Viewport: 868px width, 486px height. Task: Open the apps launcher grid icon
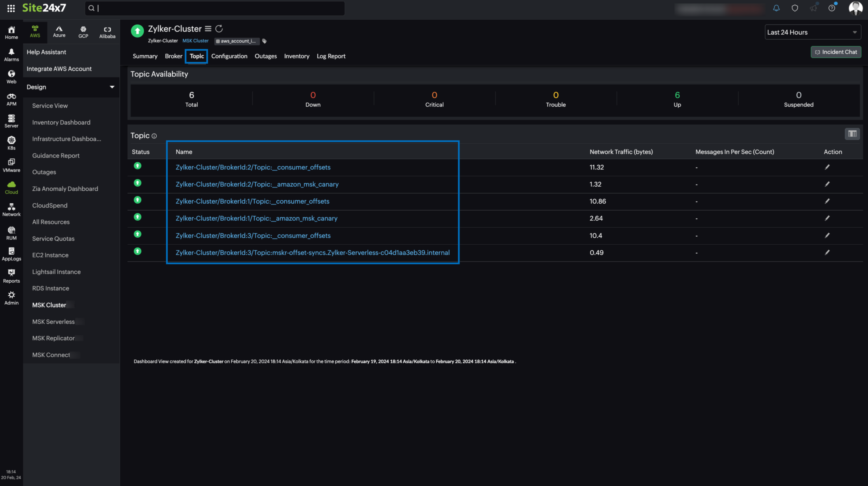click(x=11, y=8)
